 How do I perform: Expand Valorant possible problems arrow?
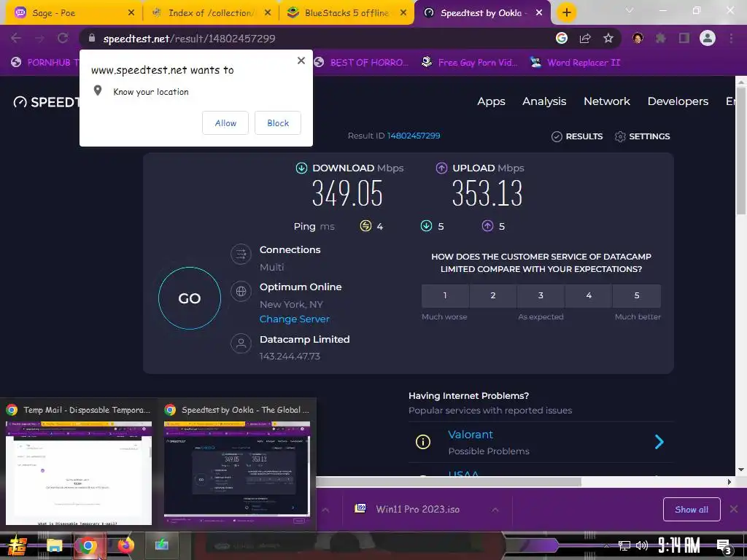tap(659, 442)
